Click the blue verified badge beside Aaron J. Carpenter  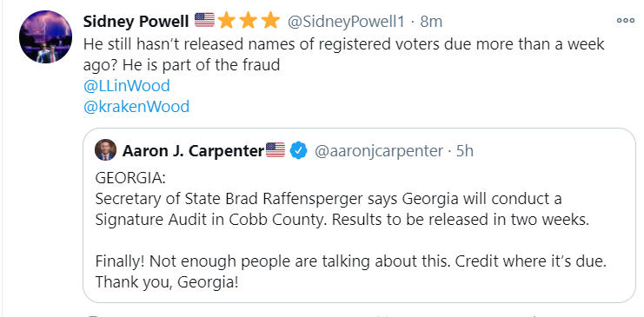(x=299, y=151)
